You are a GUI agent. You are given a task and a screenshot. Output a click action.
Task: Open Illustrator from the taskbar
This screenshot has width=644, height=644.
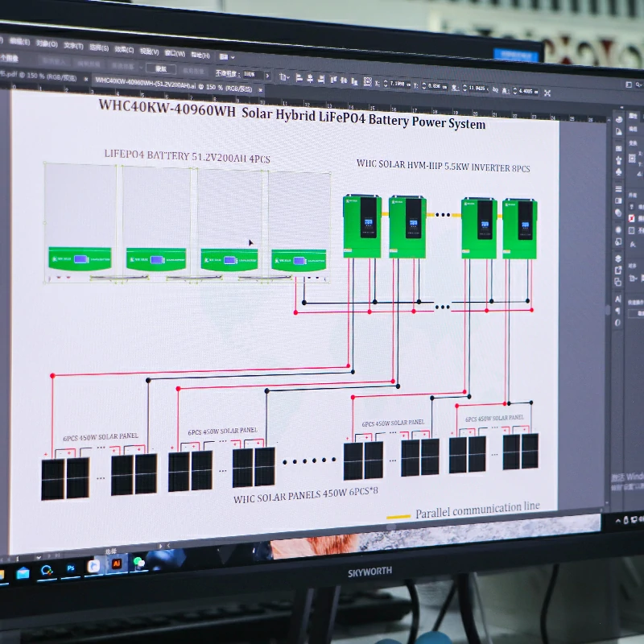(117, 564)
